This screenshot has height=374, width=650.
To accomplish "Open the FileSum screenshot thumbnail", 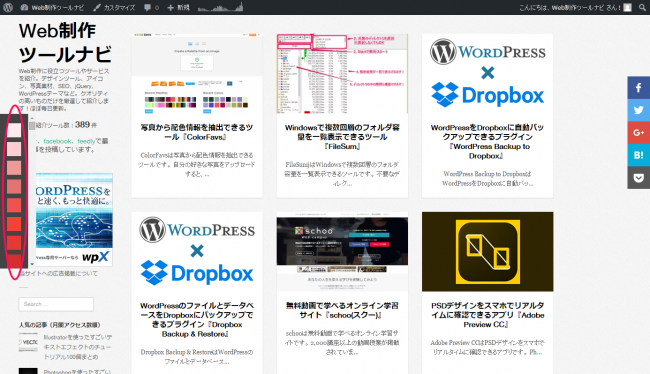I will click(x=342, y=74).
